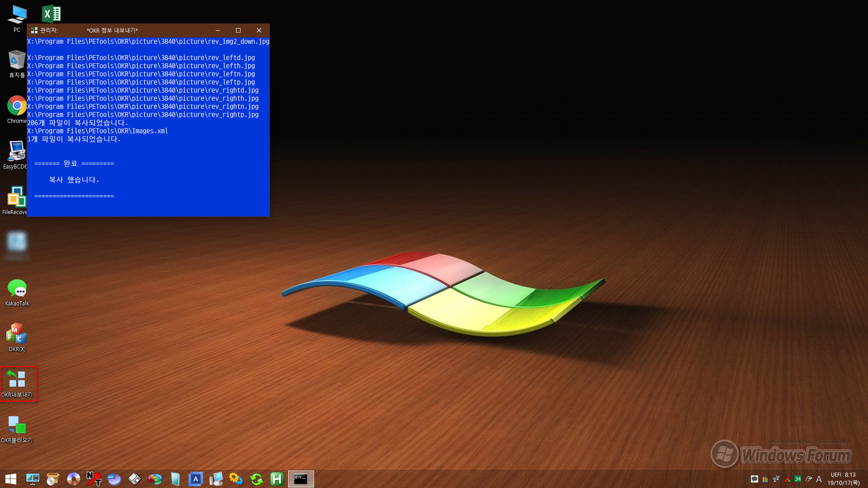
Task: Click the '1개 파일이 복사되었습니다.' line
Action: click(74, 139)
